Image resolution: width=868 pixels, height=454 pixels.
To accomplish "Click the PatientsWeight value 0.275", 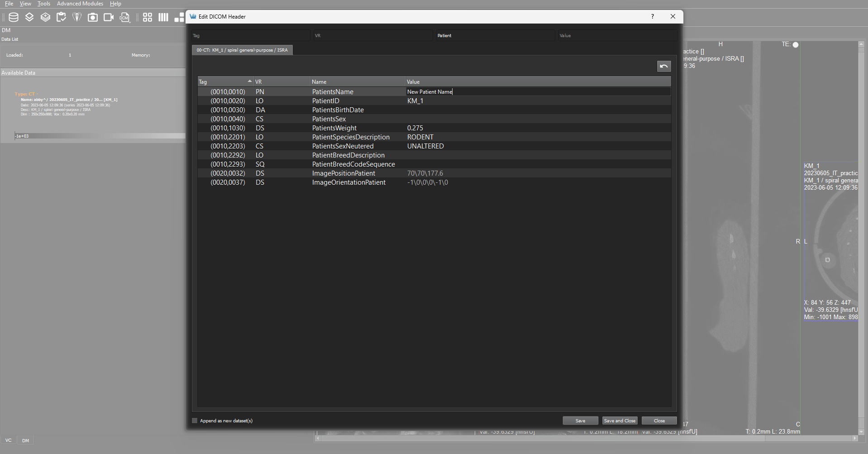I will coord(415,128).
